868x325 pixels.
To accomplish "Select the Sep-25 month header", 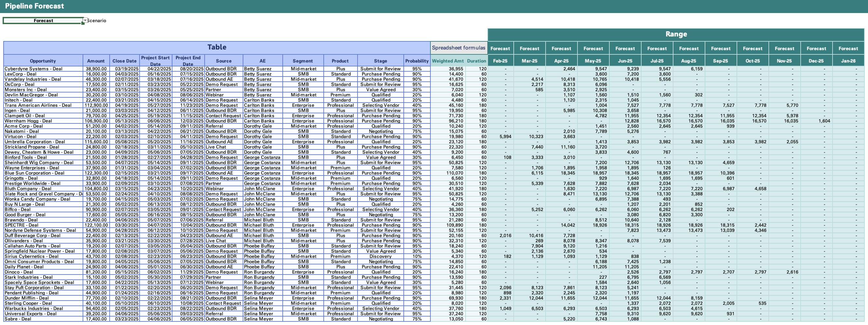I will [x=721, y=61].
